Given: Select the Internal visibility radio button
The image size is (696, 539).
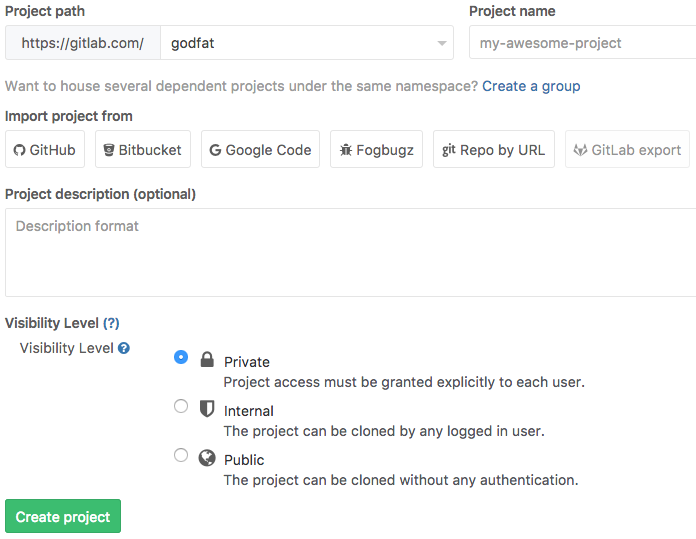Looking at the screenshot, I should tap(181, 406).
